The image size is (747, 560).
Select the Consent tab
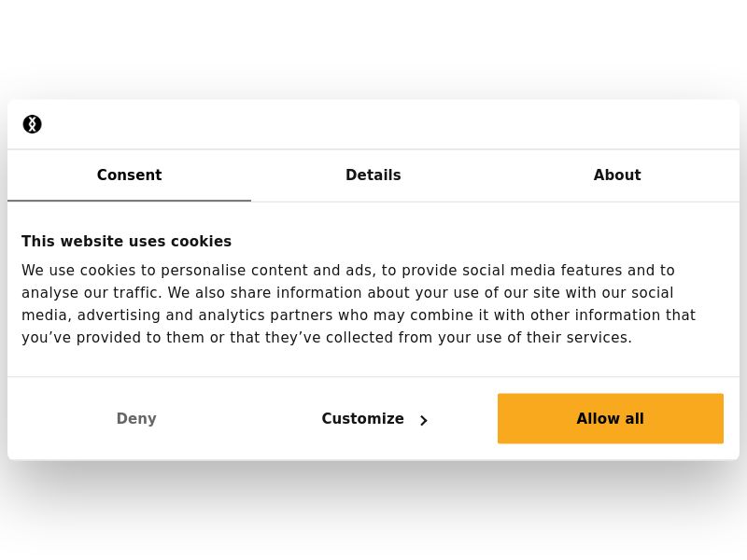click(129, 175)
